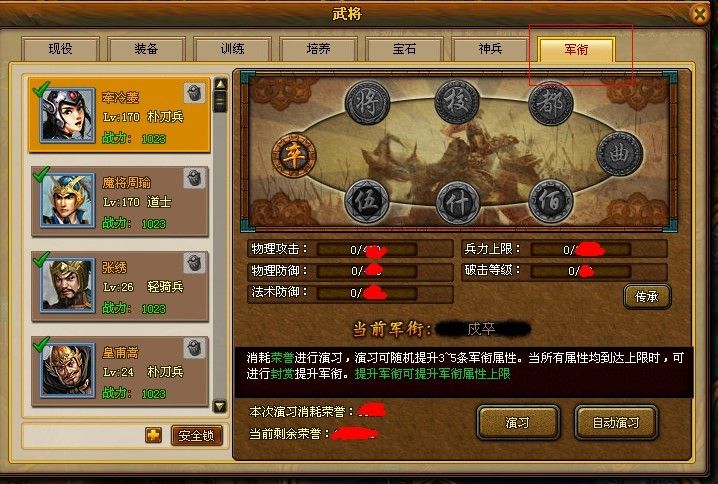This screenshot has width=718, height=484.
Task: Select the 都 rank medallion
Action: click(550, 104)
